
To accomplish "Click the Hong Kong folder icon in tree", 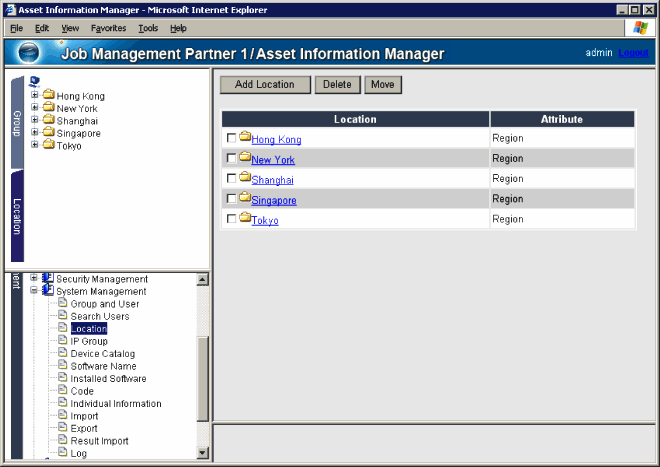I will (x=48, y=96).
